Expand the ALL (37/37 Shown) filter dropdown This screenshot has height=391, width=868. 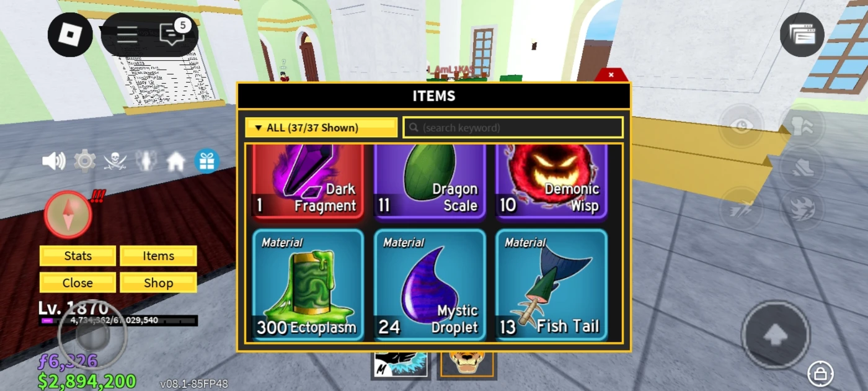321,127
